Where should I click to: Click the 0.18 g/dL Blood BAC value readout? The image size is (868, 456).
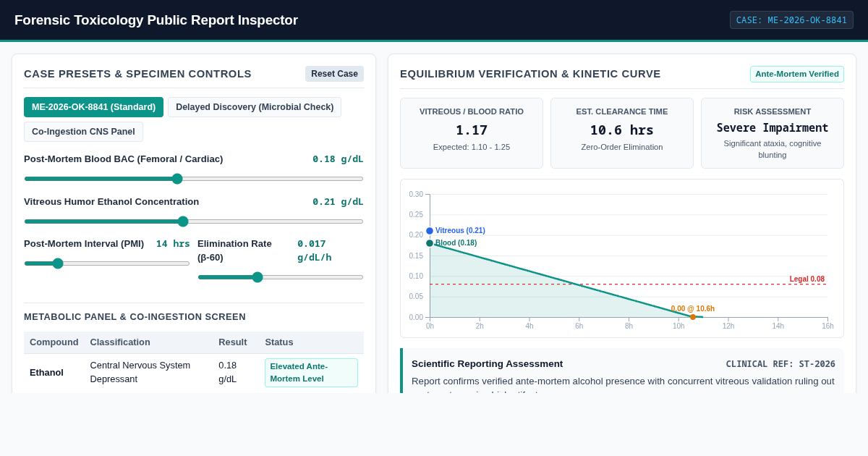click(338, 159)
